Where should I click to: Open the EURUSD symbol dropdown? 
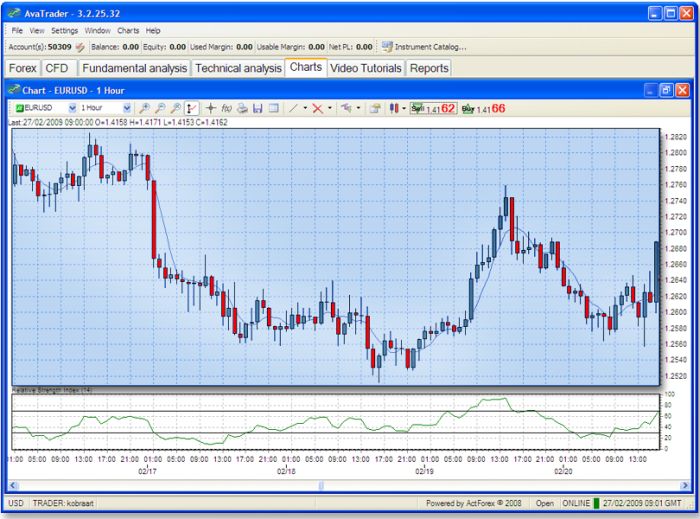pos(72,108)
